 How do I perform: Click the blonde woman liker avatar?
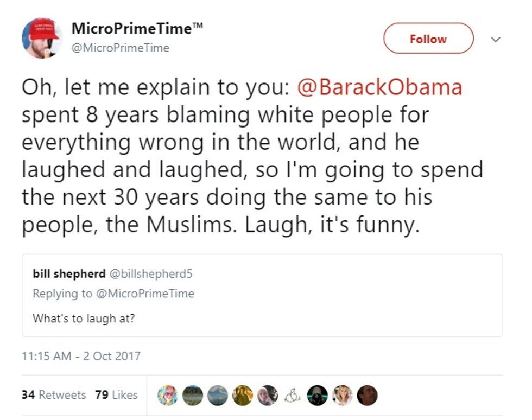tap(343, 396)
